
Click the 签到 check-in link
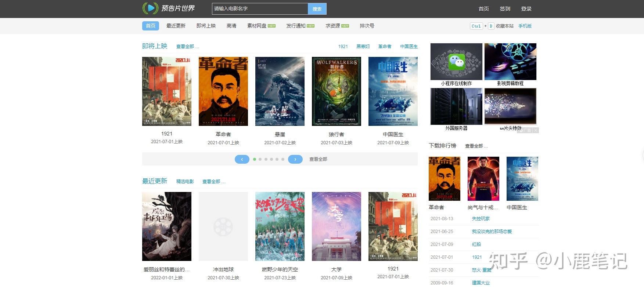click(x=505, y=9)
